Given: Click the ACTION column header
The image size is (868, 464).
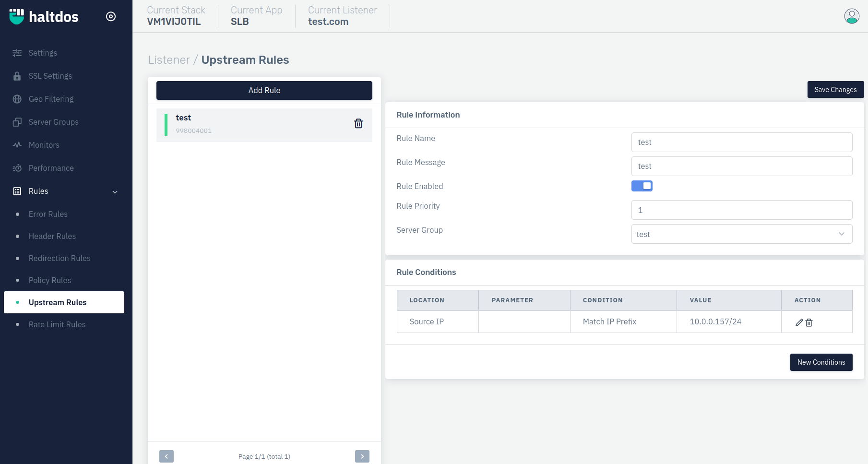Looking at the screenshot, I should tap(817, 300).
